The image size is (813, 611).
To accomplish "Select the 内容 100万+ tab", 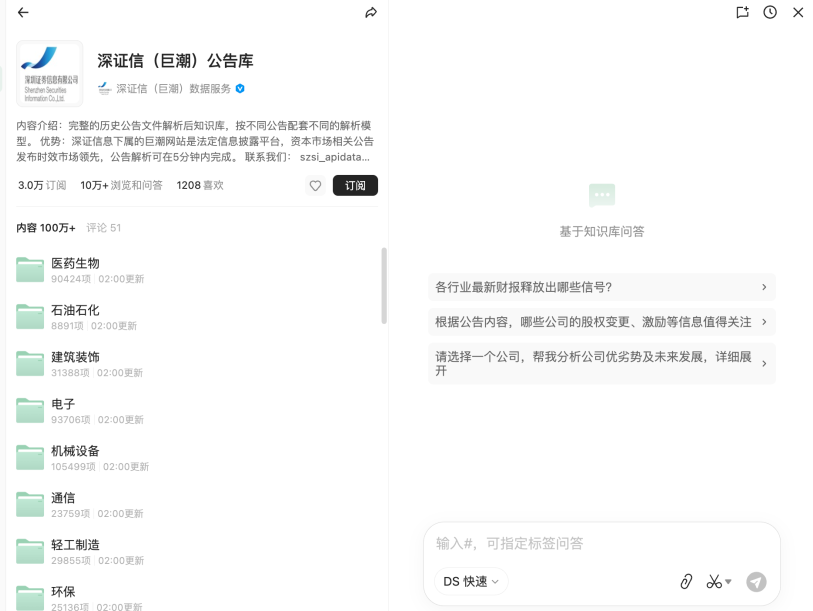I will point(46,228).
